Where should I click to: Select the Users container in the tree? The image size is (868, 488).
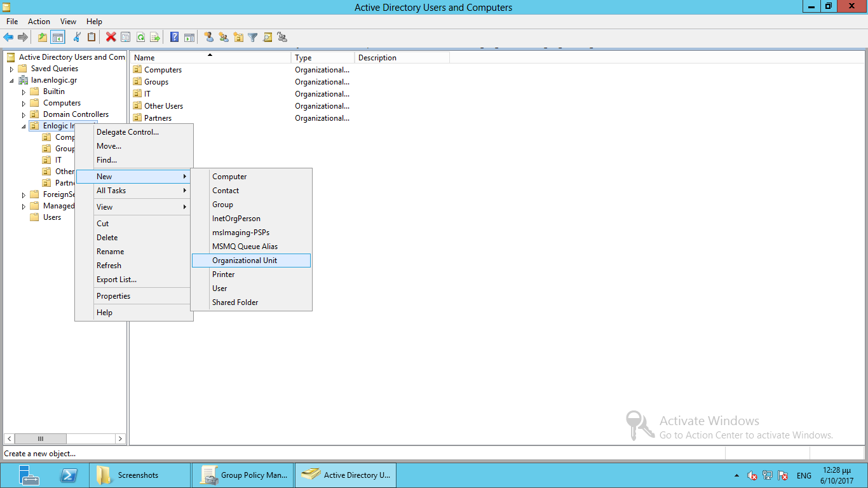pyautogui.click(x=51, y=217)
